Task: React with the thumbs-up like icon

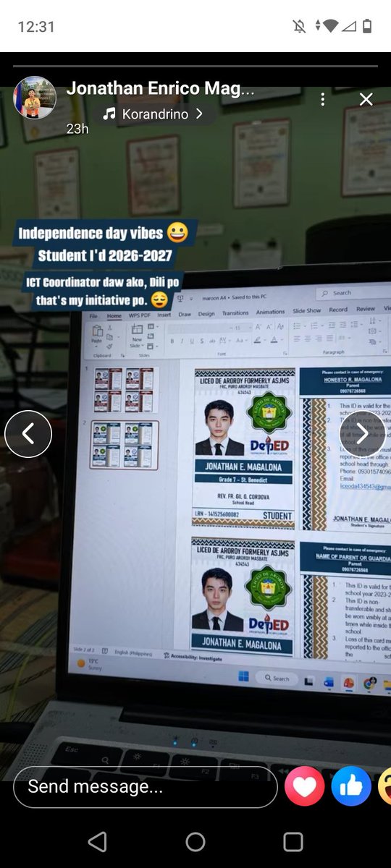Action: [351, 786]
